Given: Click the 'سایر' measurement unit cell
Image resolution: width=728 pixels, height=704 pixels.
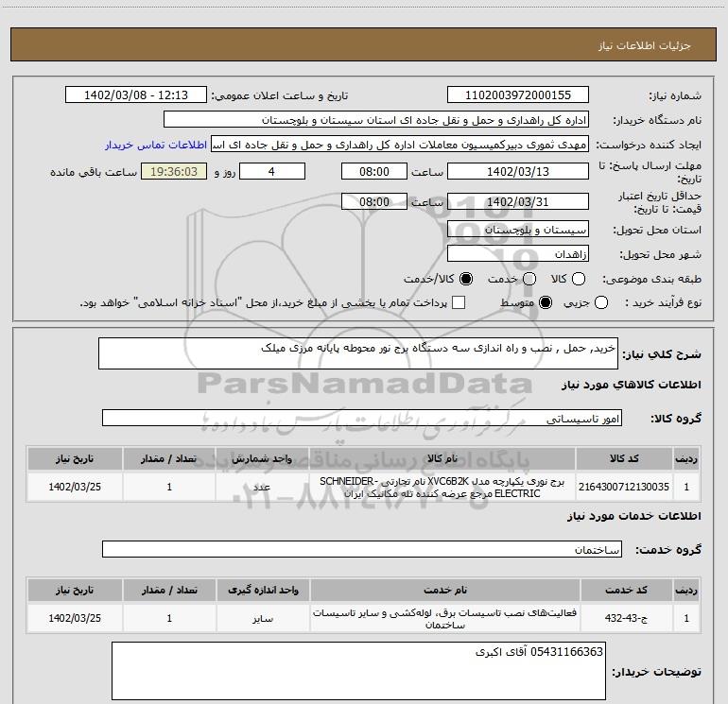Looking at the screenshot, I should [x=263, y=618].
